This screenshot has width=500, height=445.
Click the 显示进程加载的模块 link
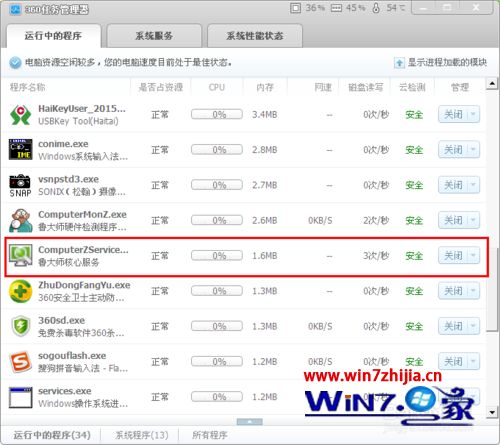447,63
